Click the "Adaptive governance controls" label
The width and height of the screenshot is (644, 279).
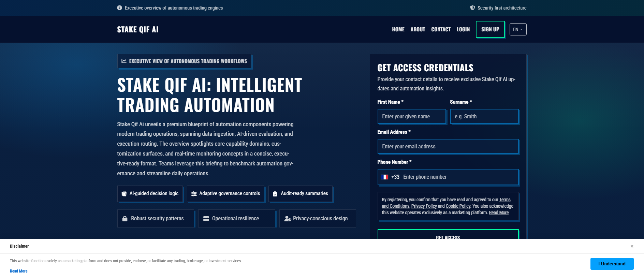pos(230,193)
